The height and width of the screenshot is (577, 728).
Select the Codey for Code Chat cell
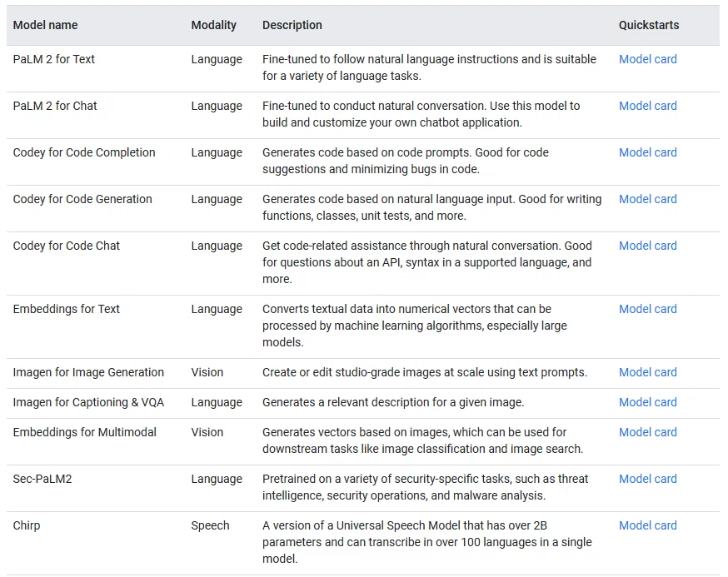click(67, 246)
